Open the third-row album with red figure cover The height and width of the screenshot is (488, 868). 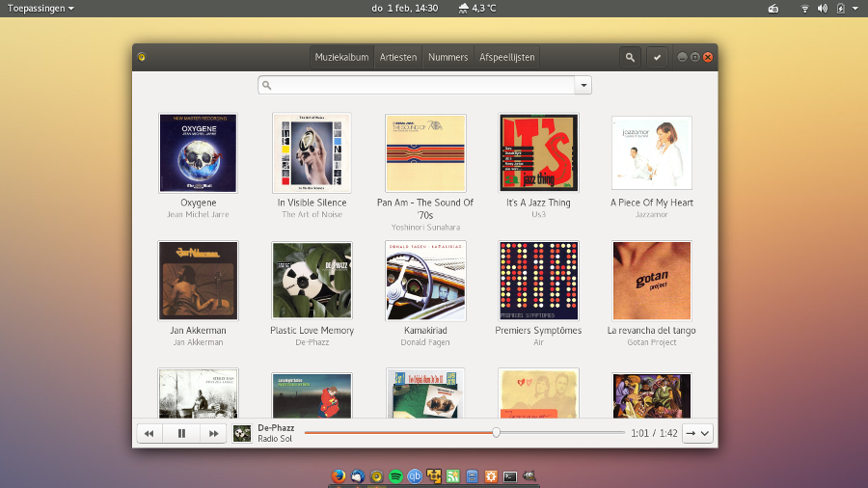click(312, 395)
